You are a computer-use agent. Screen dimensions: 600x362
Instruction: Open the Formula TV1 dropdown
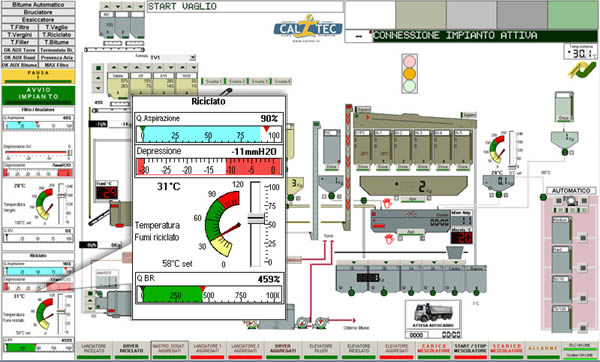coord(192,57)
